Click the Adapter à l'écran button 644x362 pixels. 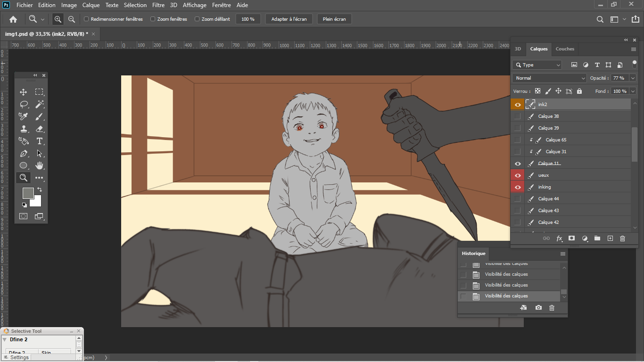coord(289,19)
